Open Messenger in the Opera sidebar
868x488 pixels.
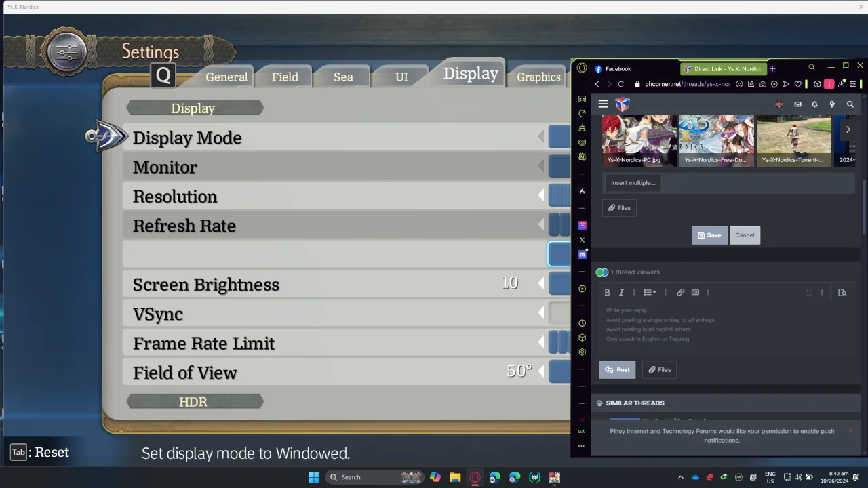pos(582,226)
